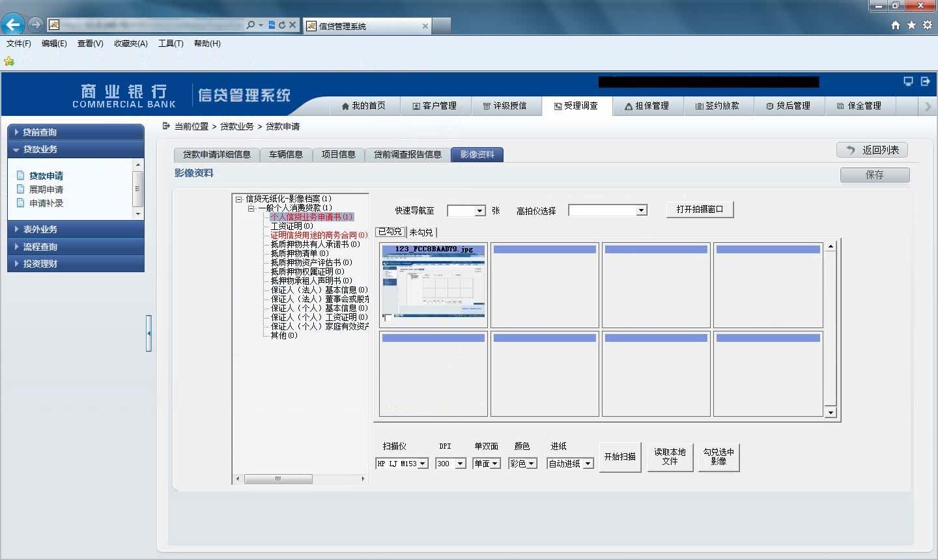Expand the 贷前查询 sidebar section
The width and height of the screenshot is (938, 560).
tap(76, 132)
